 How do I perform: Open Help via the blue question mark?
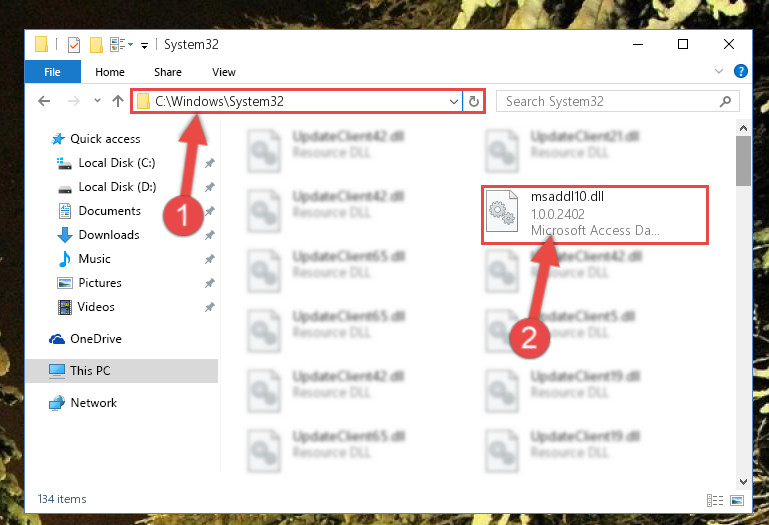click(741, 72)
